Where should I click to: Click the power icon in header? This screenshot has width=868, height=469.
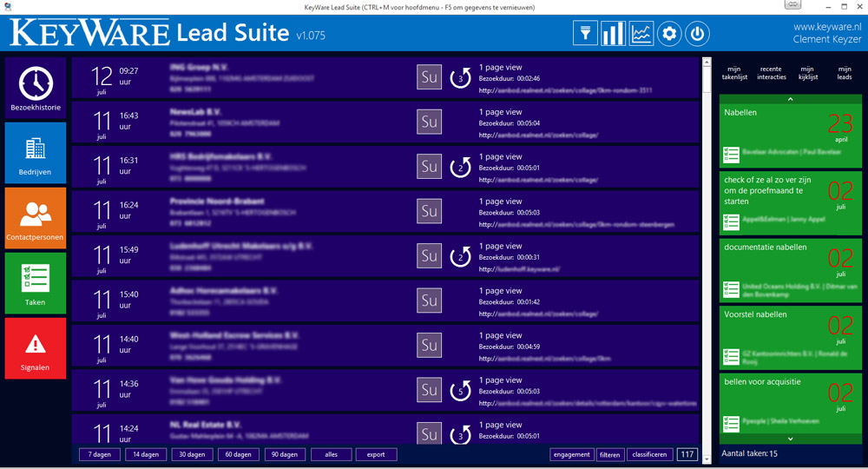[x=697, y=34]
